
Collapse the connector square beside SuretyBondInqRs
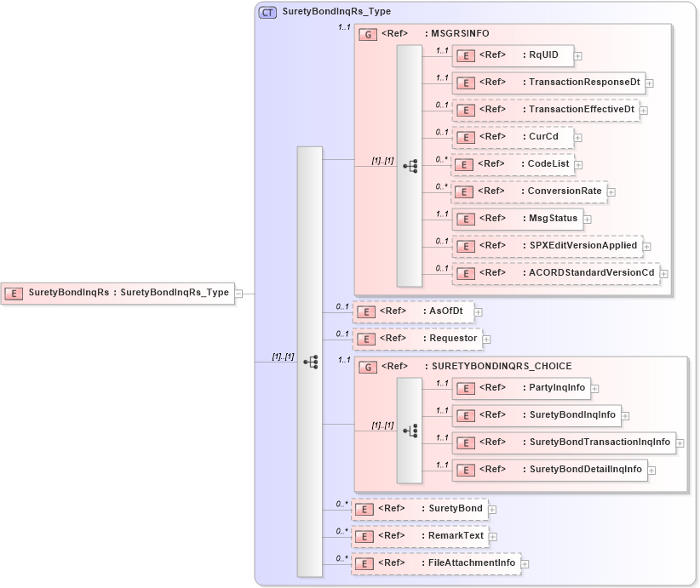(x=239, y=293)
